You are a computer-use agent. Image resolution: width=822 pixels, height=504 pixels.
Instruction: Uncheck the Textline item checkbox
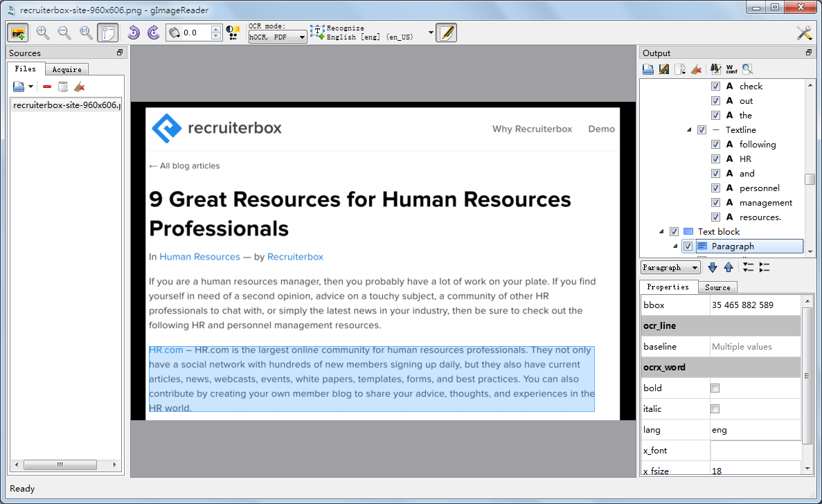coord(702,130)
